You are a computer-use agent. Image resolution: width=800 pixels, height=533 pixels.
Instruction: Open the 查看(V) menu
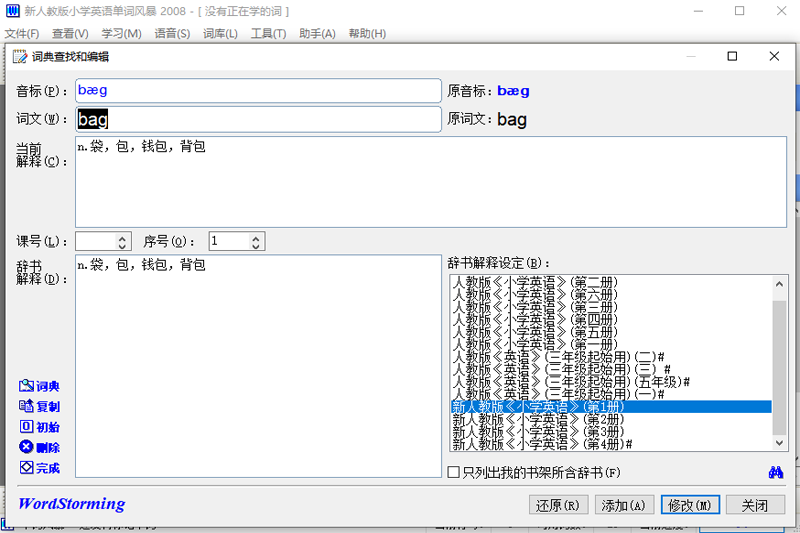(x=70, y=34)
